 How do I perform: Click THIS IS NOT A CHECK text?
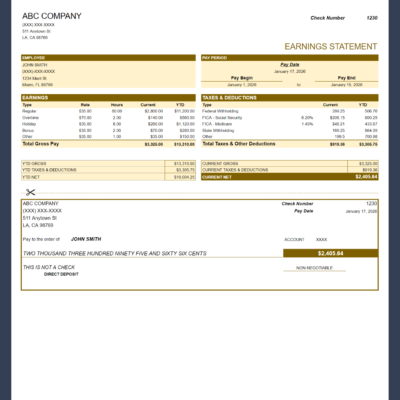coord(49,267)
